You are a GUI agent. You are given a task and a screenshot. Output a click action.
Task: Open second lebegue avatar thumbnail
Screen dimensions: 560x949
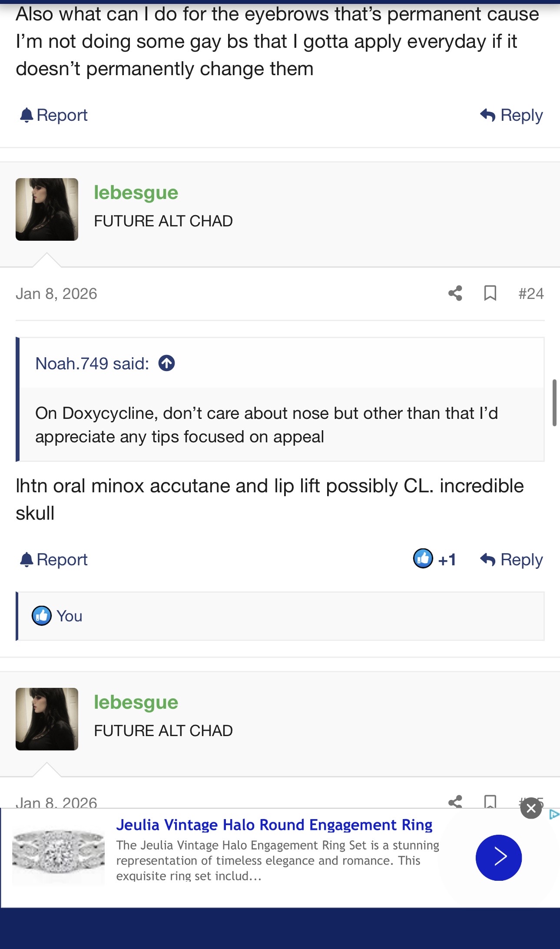47,719
